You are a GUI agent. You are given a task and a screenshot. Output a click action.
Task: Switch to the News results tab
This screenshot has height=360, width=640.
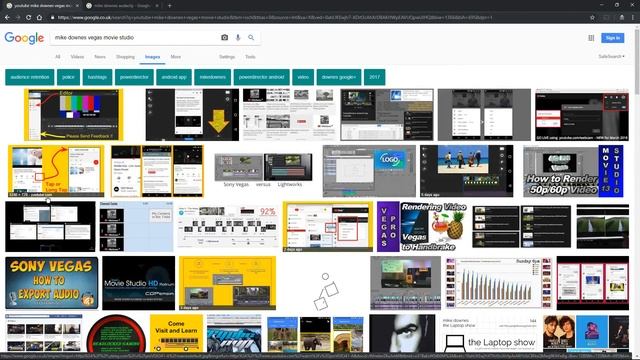click(100, 57)
